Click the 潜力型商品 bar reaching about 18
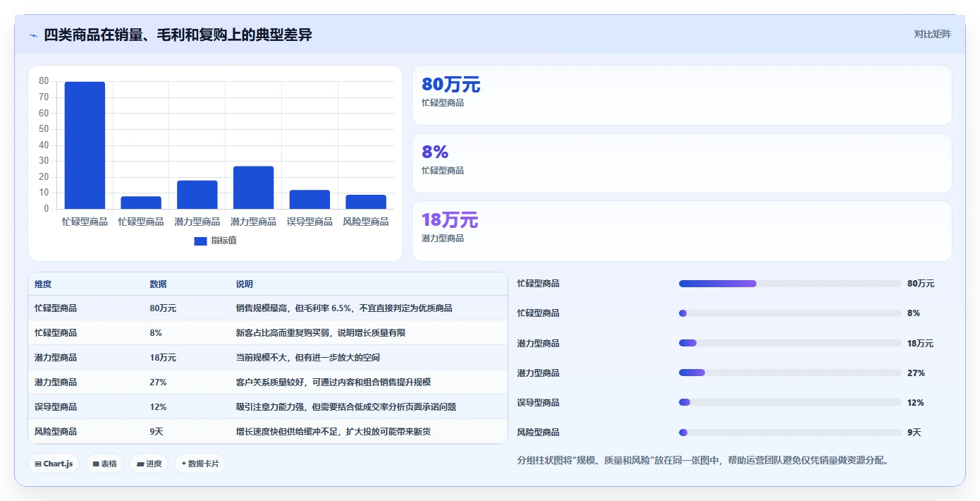This screenshot has height=501, width=980. [x=197, y=195]
